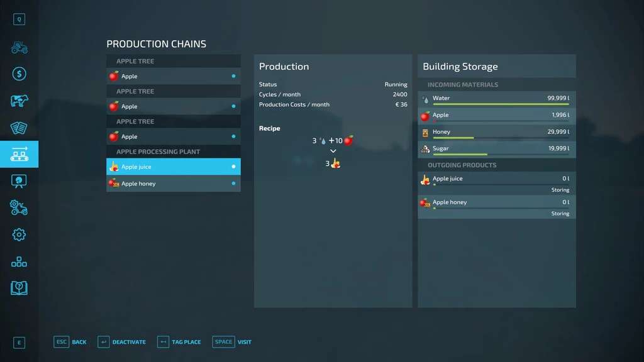This screenshot has width=644, height=362.
Task: Toggle the status dot on Apple honey
Action: coord(233,184)
